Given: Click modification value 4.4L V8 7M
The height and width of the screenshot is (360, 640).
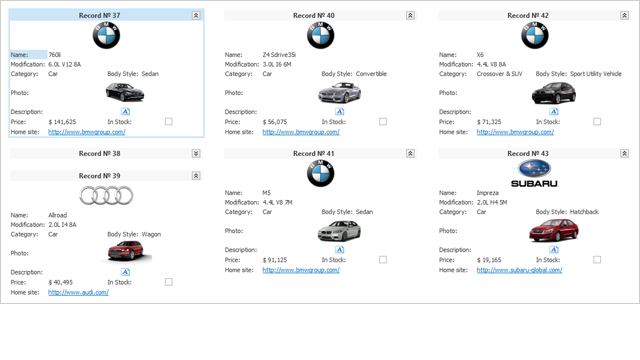Looking at the screenshot, I should [278, 202].
